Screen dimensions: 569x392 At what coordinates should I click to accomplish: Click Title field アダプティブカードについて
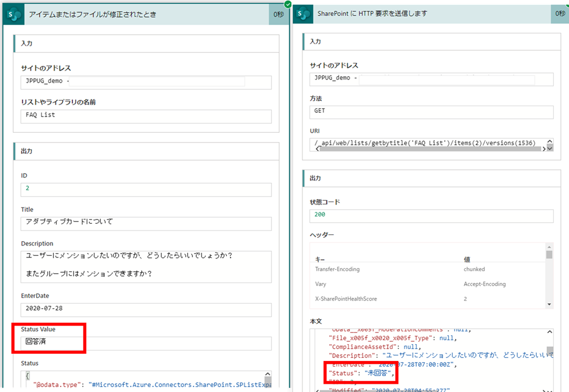146,223
